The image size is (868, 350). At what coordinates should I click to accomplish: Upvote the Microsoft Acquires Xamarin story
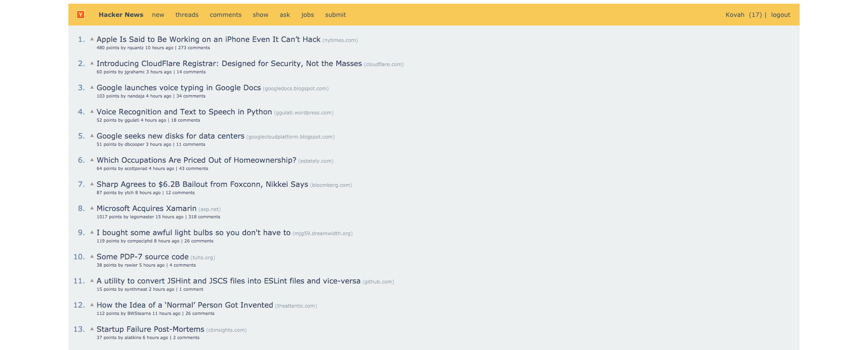click(x=92, y=208)
